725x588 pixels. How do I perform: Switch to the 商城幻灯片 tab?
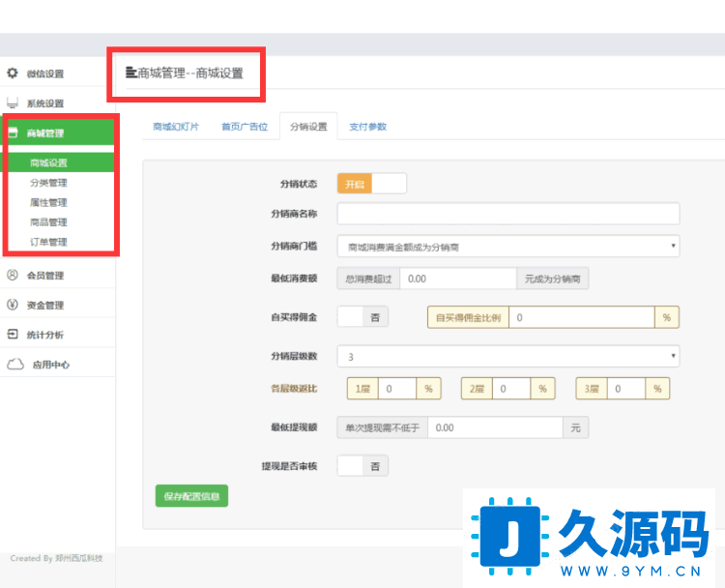tap(176, 127)
